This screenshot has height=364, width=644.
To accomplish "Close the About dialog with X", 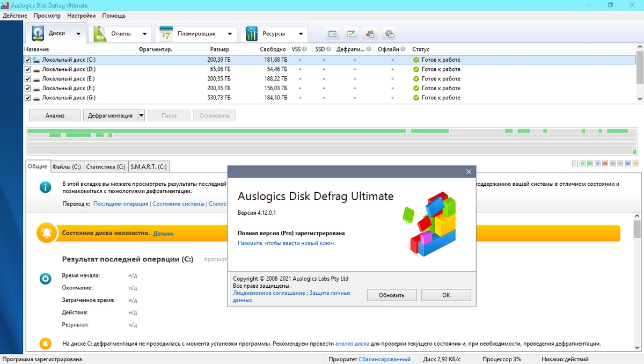I will coord(469,172).
